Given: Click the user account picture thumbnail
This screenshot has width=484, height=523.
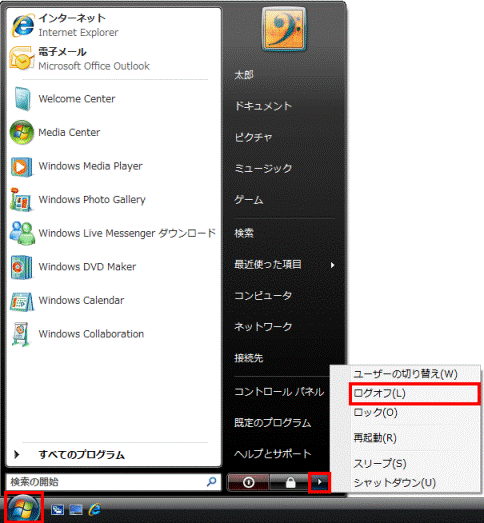Looking at the screenshot, I should coord(284,29).
